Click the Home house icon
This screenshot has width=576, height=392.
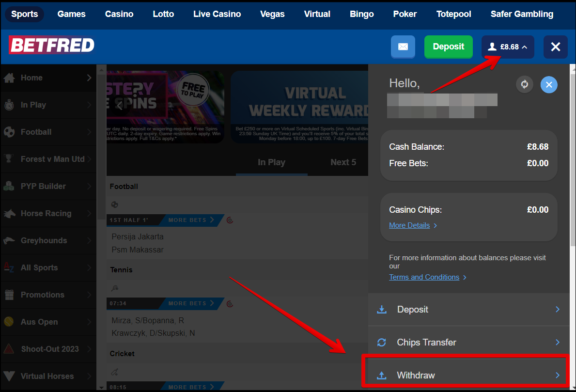click(x=9, y=78)
